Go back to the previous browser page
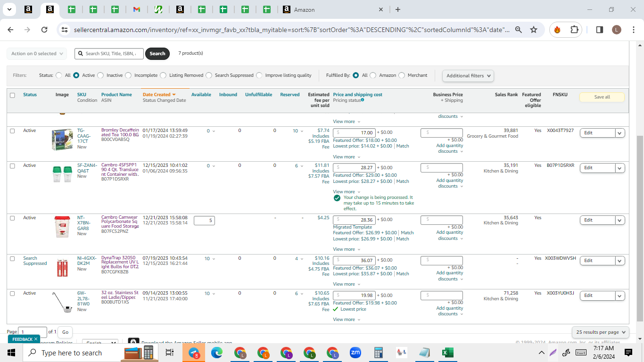This screenshot has width=644, height=362. tap(11, 30)
